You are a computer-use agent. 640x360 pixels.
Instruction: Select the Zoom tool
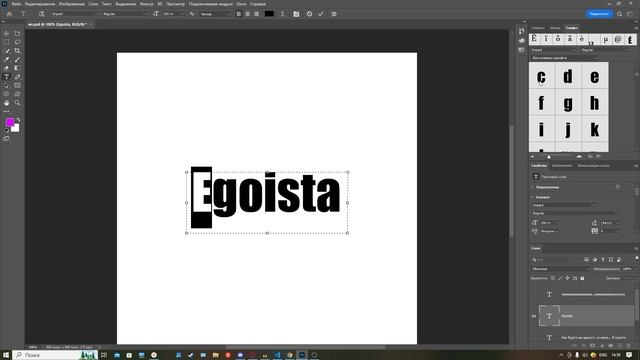point(17,103)
